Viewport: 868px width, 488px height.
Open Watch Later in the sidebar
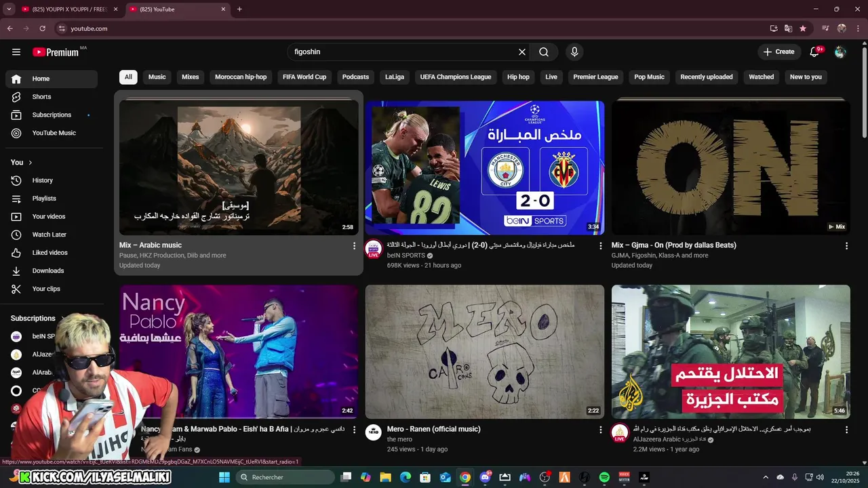click(x=52, y=235)
